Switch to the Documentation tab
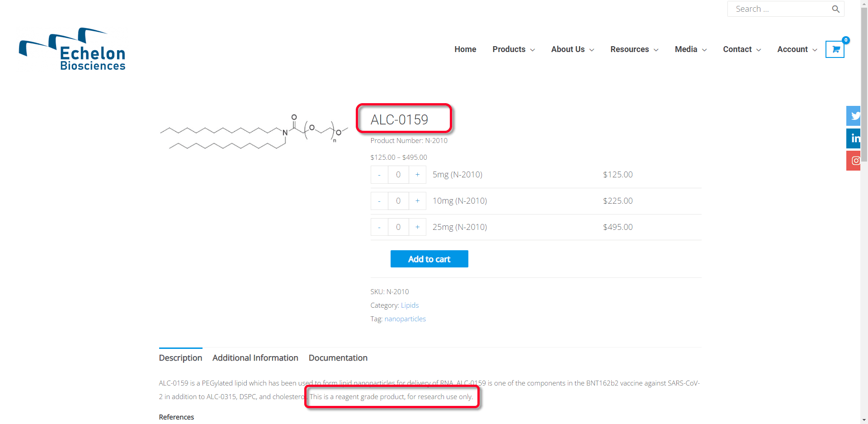Screen dimensions: 868x424 (338, 358)
